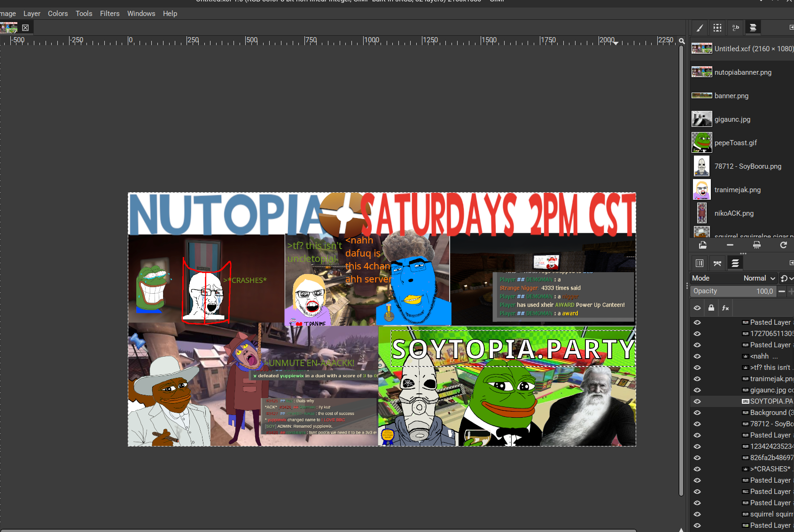Open the Filters menu
794x532 pixels.
click(110, 14)
